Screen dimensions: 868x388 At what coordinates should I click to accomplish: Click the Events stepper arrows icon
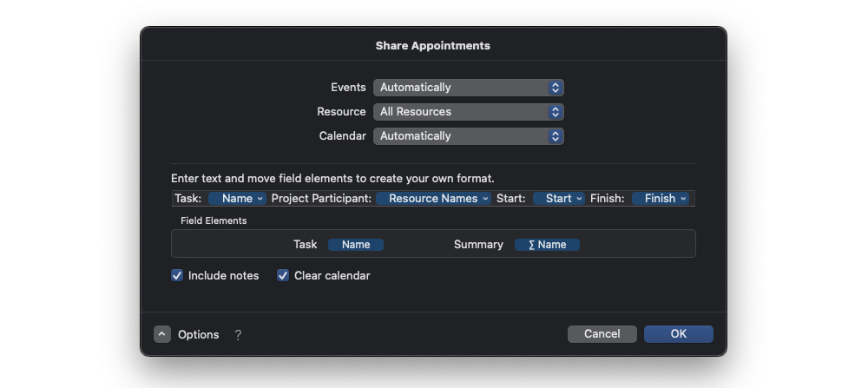(x=556, y=88)
